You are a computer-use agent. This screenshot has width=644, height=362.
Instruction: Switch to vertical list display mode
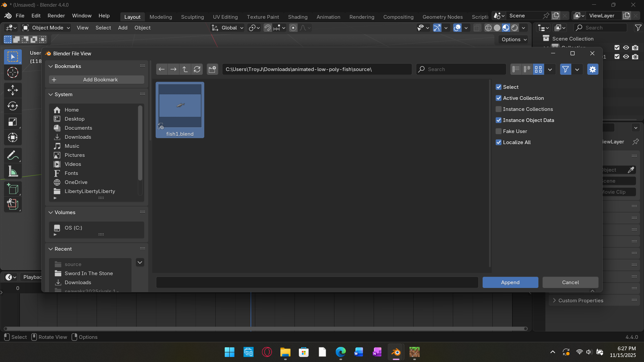[516, 69]
